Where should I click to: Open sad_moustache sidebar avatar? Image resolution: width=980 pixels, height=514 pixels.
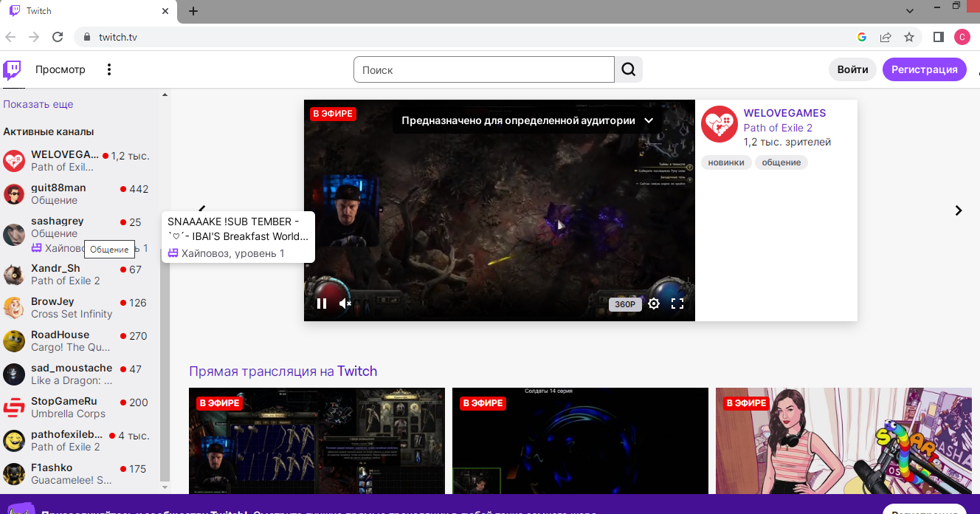pyautogui.click(x=14, y=374)
